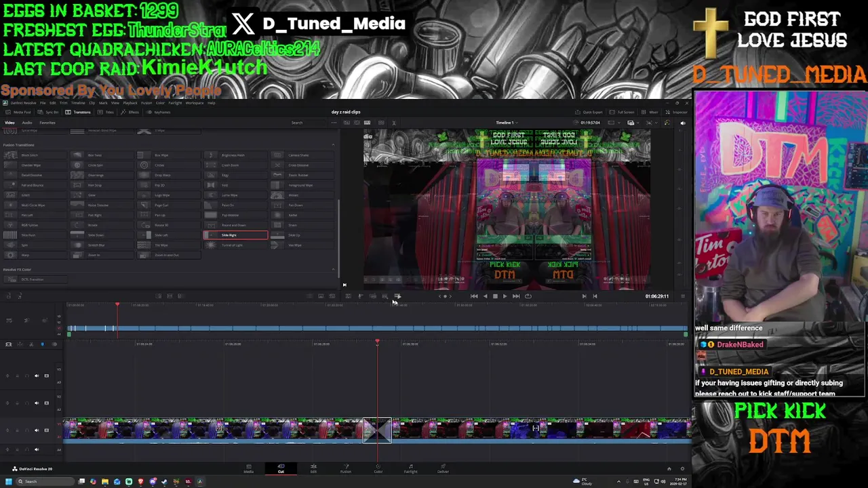Switch viewer to Source Clip mode

point(347,123)
